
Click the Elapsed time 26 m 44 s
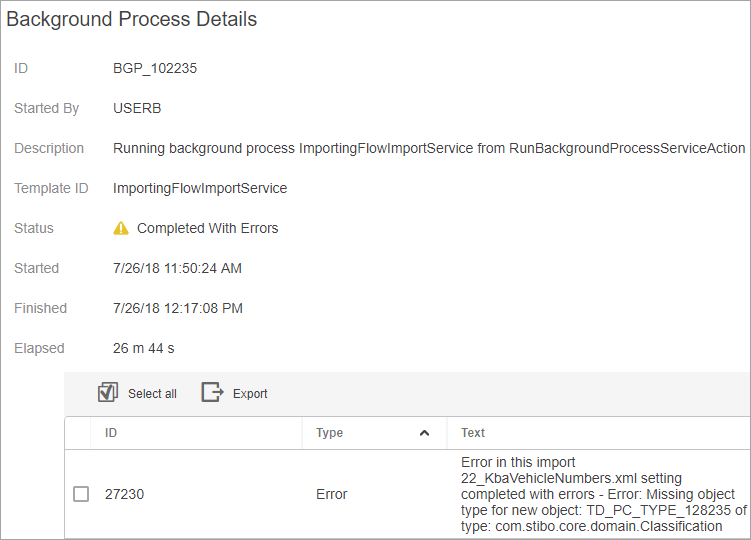(144, 348)
